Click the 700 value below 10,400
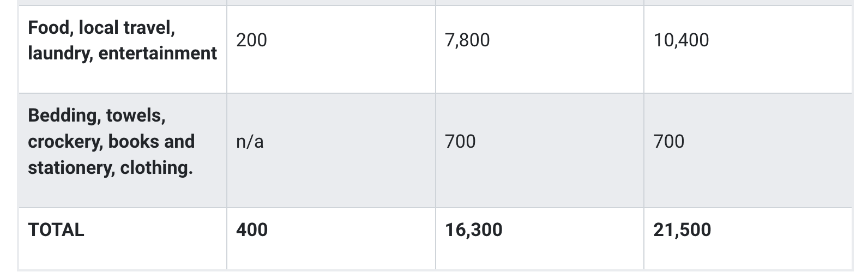Screen dimensions: 868x278 pos(669,142)
